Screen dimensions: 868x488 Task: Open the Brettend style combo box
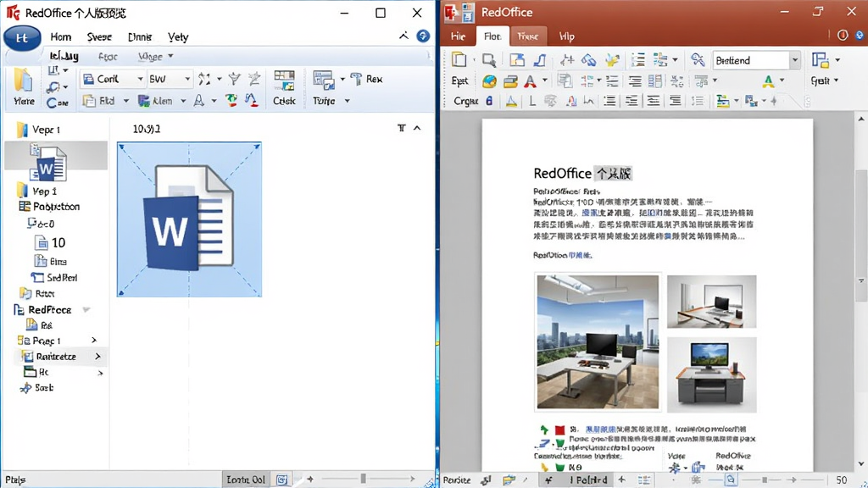(756, 60)
